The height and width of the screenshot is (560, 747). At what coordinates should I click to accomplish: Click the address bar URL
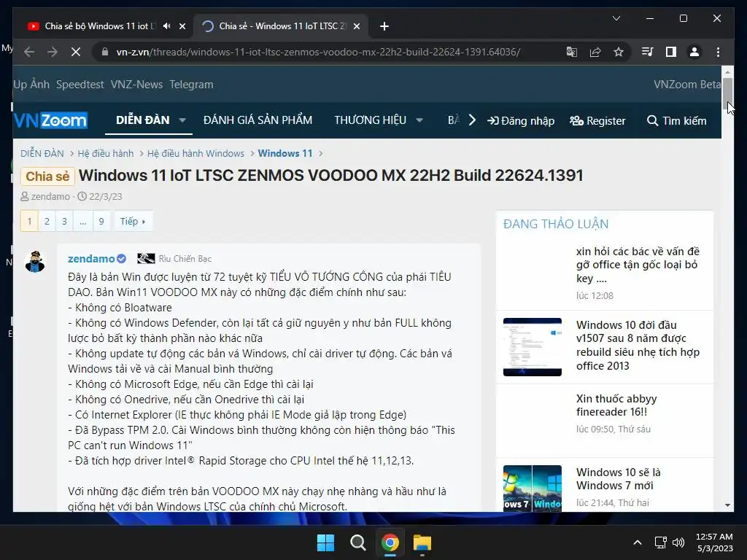pos(318,52)
